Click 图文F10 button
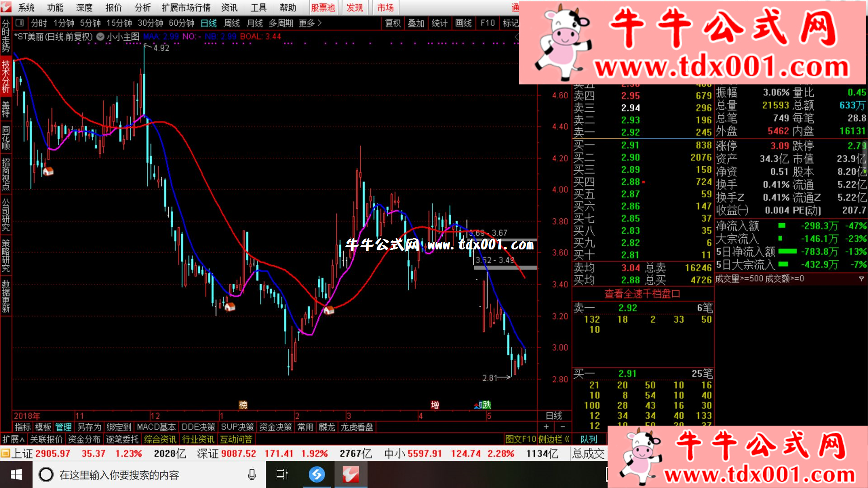868x488 pixels. [x=520, y=439]
